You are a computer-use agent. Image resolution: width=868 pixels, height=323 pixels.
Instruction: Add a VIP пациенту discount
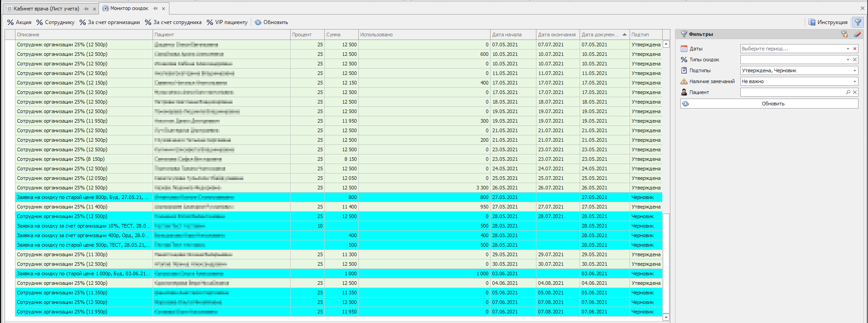coord(227,22)
